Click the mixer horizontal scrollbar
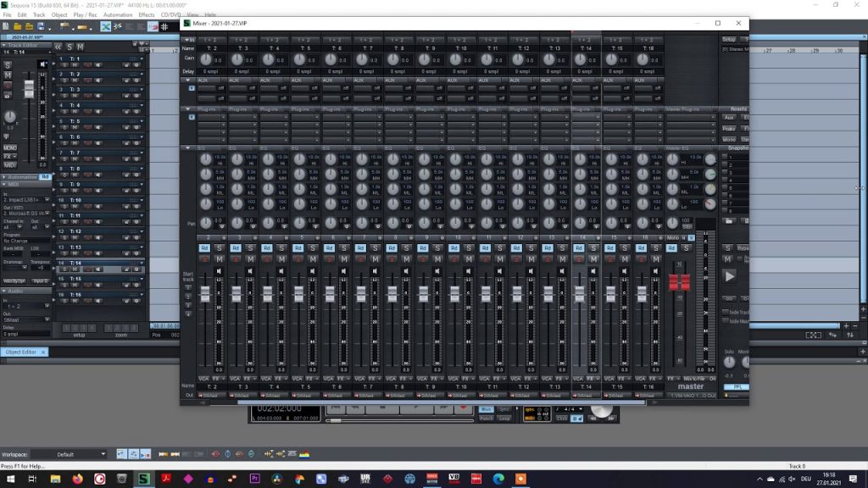 pyautogui.click(x=441, y=402)
